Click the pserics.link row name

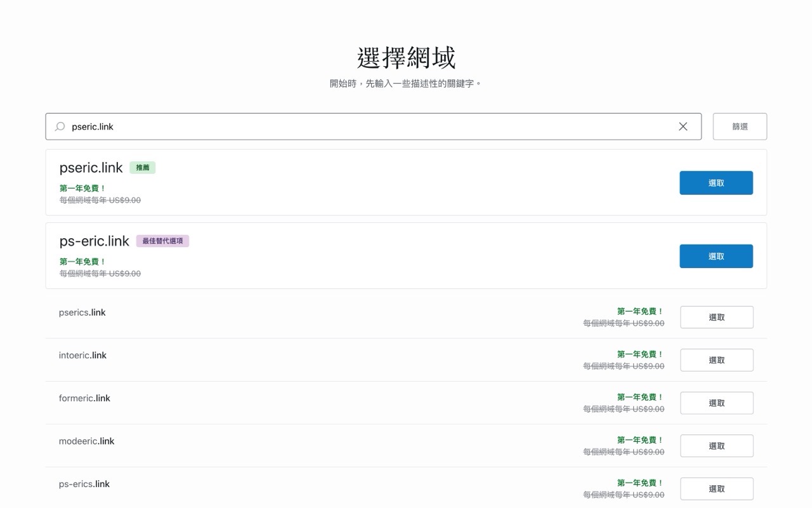(x=82, y=312)
